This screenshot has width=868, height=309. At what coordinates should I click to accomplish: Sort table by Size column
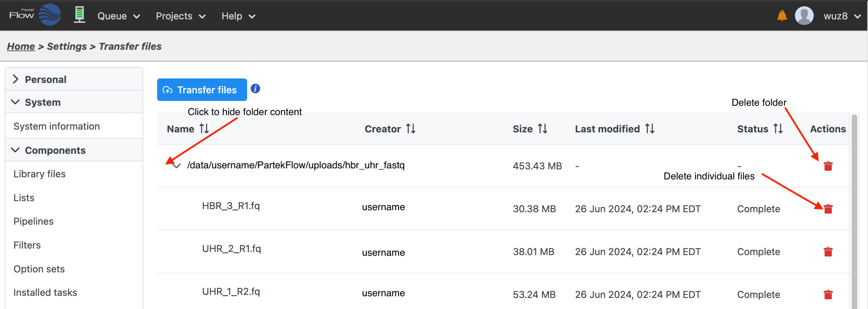click(542, 129)
